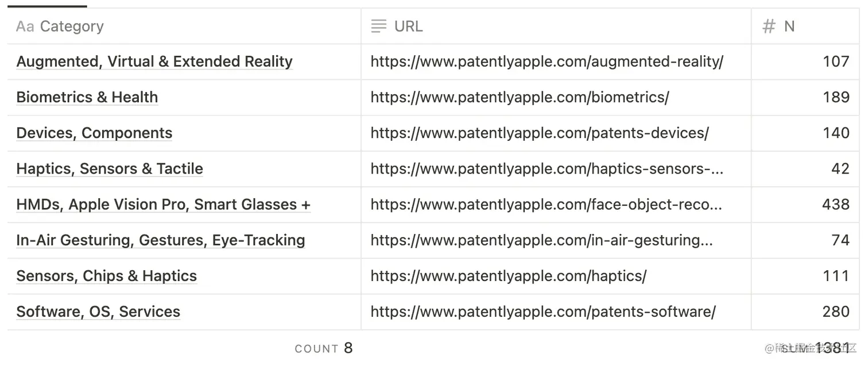Image resolution: width=868 pixels, height=365 pixels.
Task: Open the Category column header menu
Action: (x=72, y=26)
